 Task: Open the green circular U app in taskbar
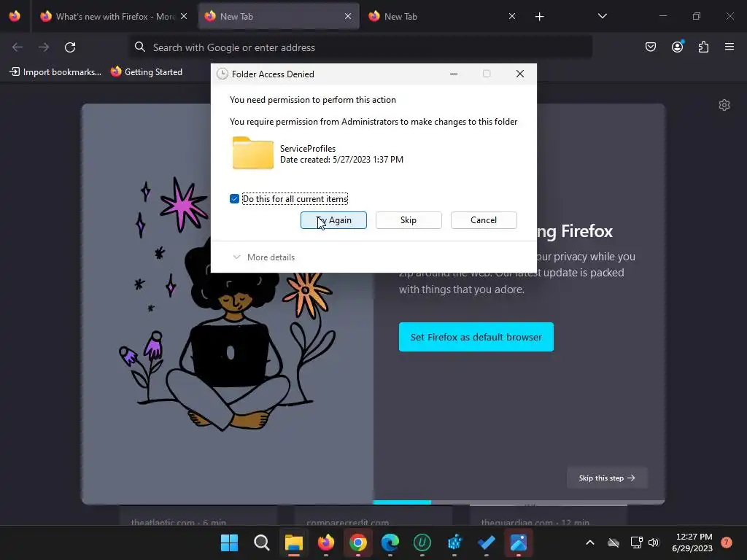point(422,542)
